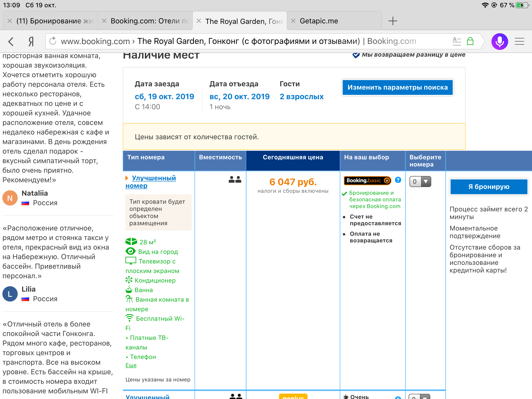Screen dimensions: 532x399
Task: Open the browser hamburger menu
Action: point(520,42)
